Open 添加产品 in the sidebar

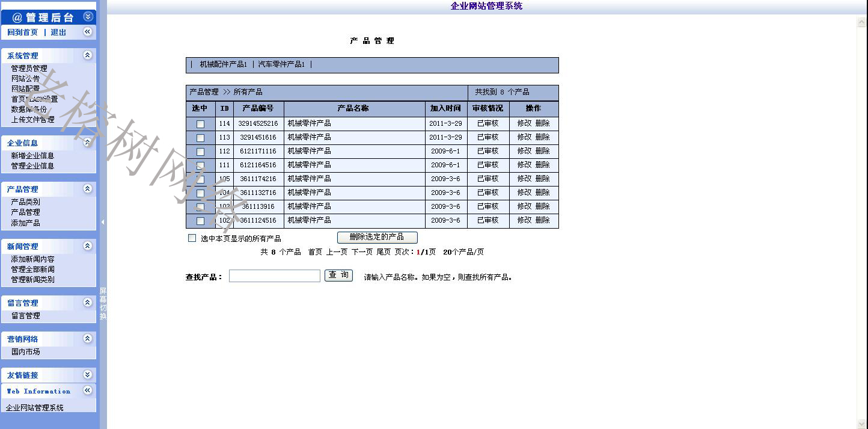point(25,223)
